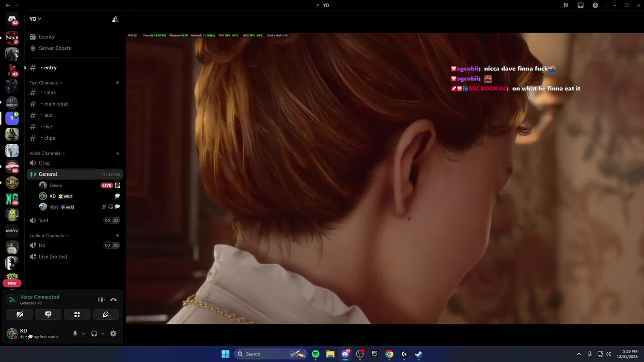
Task: Open the system volume tray icon
Action: point(608,354)
